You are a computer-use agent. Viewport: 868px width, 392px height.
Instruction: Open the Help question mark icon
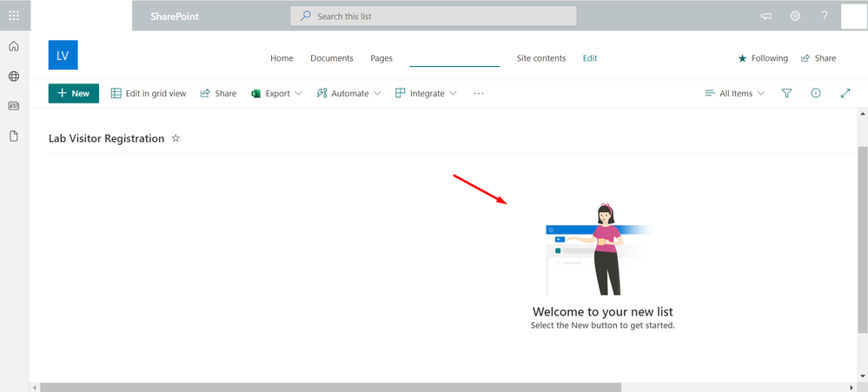point(824,16)
